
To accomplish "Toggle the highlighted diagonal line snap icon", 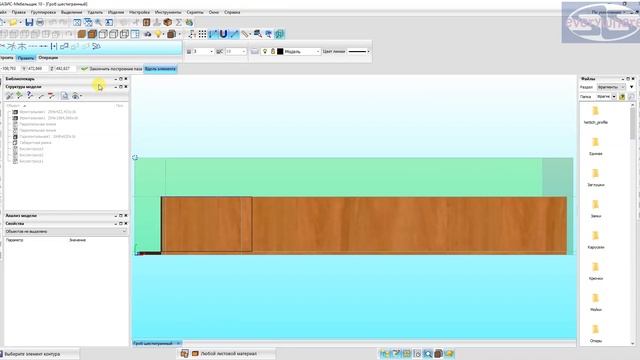I will click(234, 34).
